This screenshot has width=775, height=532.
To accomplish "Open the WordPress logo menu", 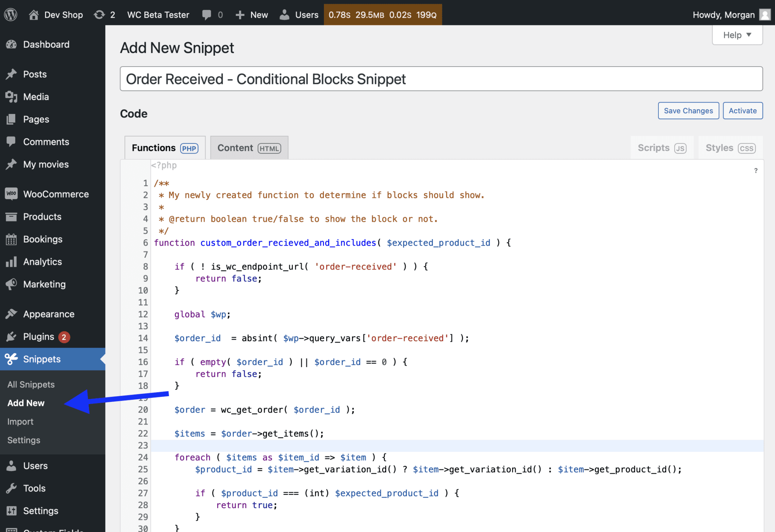I will (10, 14).
